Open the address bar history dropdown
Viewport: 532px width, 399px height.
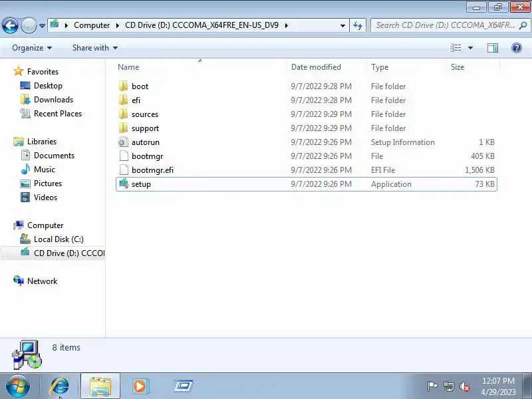click(x=342, y=26)
